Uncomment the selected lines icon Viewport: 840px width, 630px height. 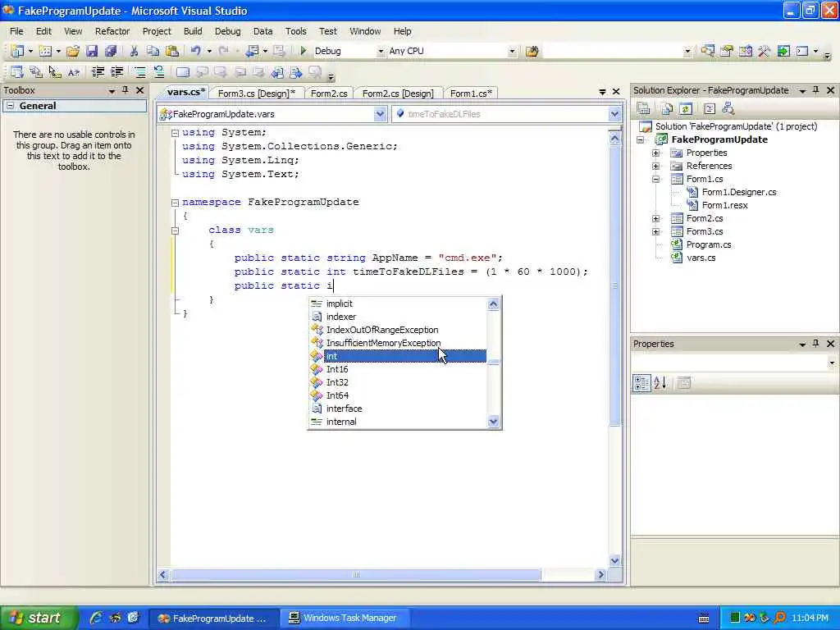pyautogui.click(x=158, y=72)
